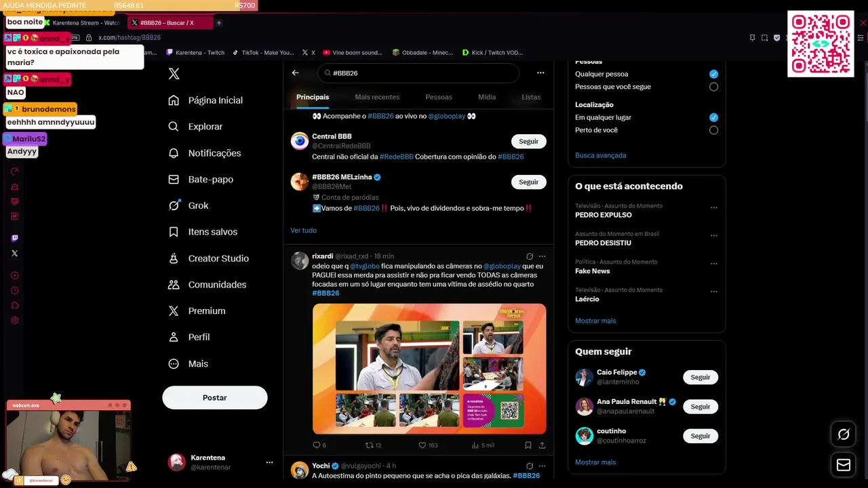Open Grok assistant
The height and width of the screenshot is (488, 868).
tap(188, 205)
